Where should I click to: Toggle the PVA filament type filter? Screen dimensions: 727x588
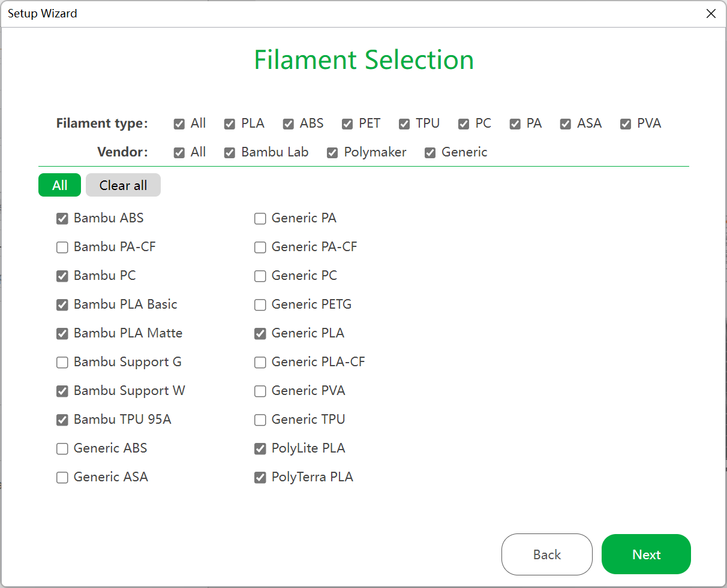(626, 124)
